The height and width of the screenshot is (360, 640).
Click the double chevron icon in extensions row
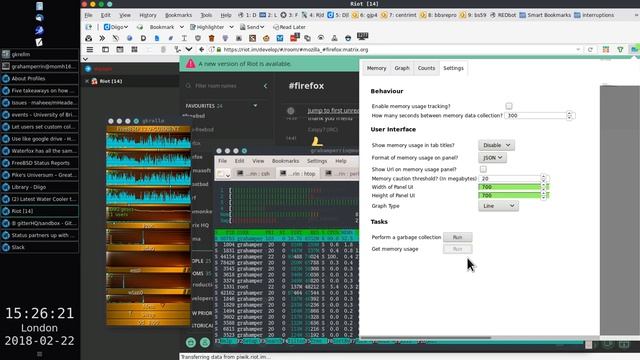(102, 38)
